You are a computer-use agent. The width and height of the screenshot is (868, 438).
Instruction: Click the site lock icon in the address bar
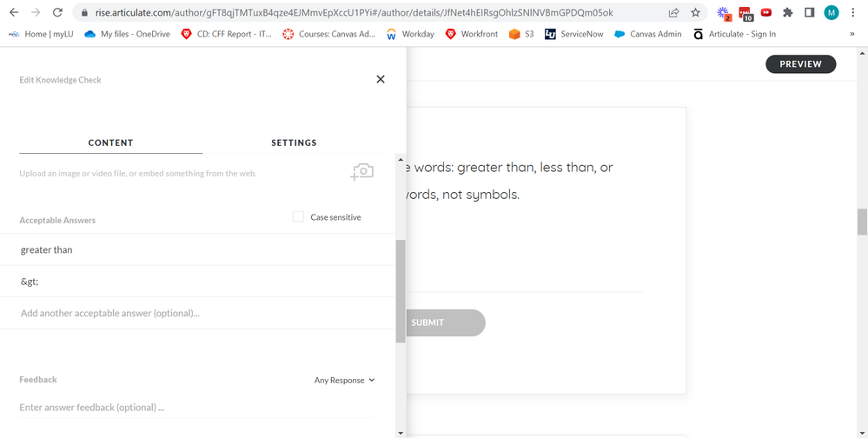pos(84,12)
